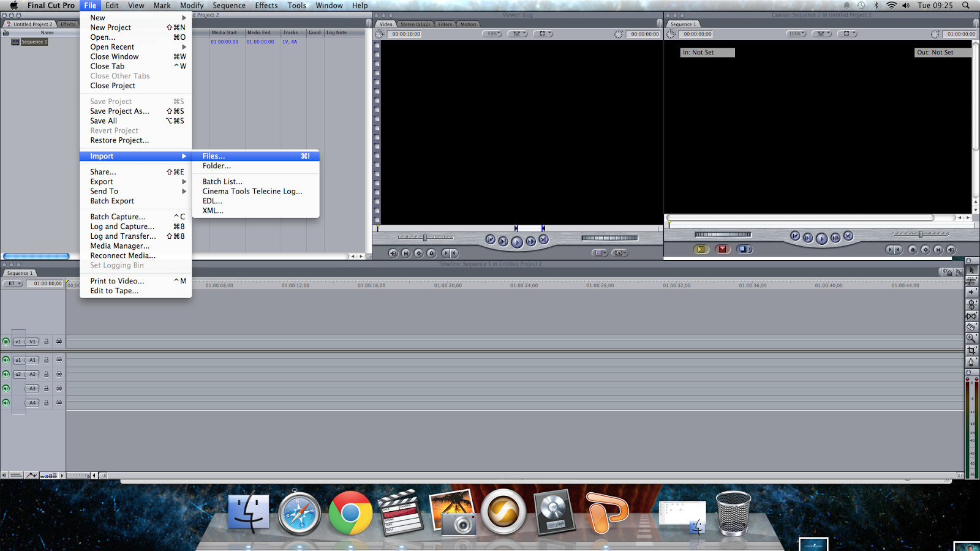Toggle Auto Select on A4 track
Viewport: 980px width, 551px height.
[59, 402]
